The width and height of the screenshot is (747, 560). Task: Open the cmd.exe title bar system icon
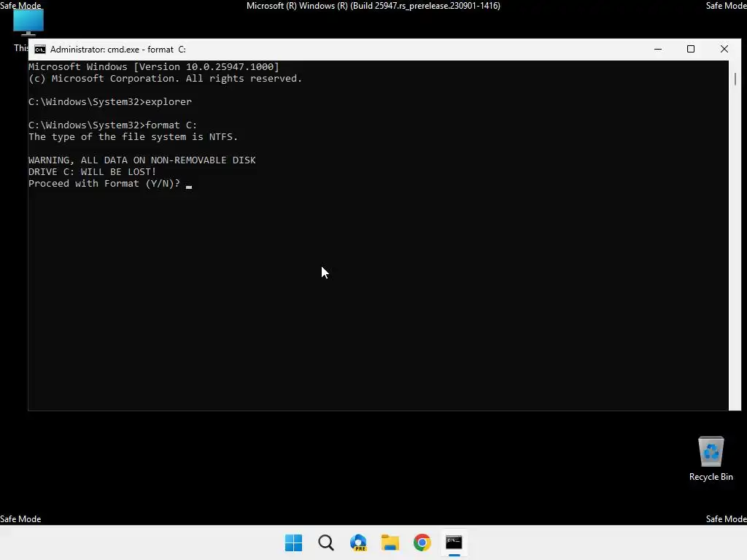[x=40, y=50]
